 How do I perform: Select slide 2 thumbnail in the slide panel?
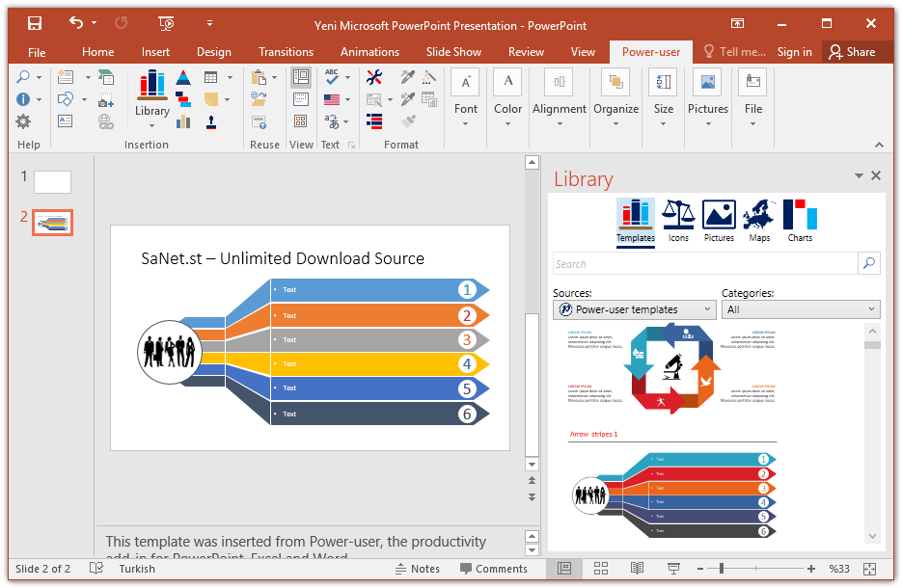[x=52, y=222]
